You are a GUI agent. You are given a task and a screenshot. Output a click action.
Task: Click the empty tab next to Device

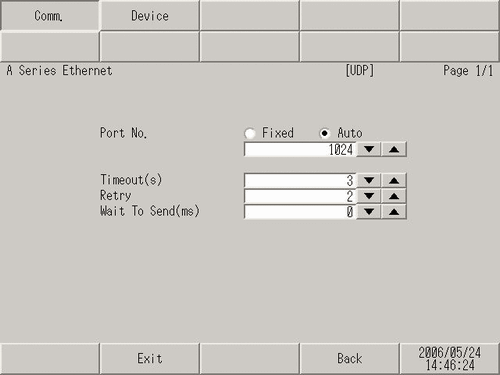click(249, 15)
